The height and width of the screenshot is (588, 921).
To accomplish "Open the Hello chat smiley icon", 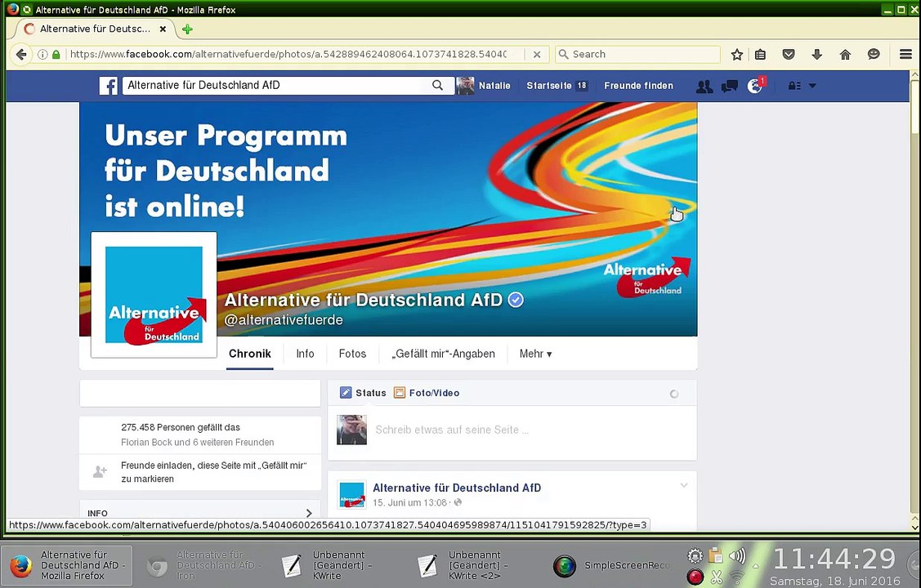I will tap(874, 55).
